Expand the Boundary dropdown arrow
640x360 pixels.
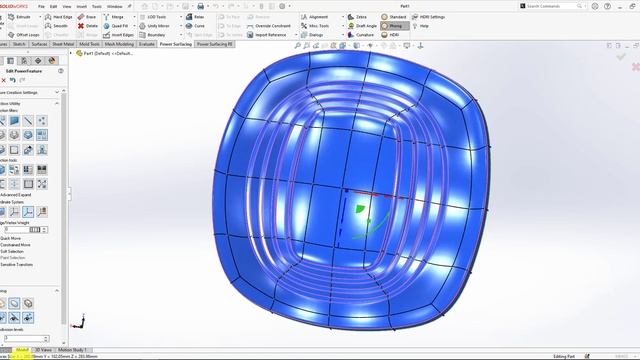tap(181, 35)
